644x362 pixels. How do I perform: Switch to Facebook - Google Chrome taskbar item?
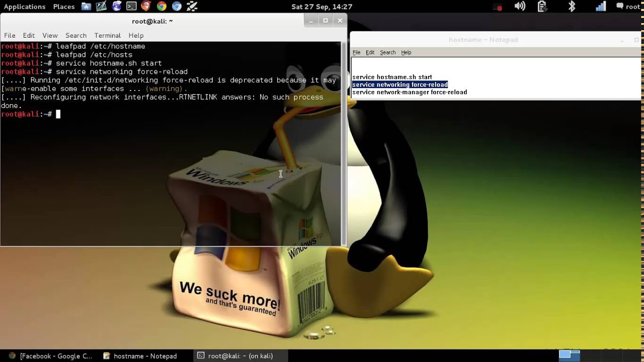tap(50, 356)
